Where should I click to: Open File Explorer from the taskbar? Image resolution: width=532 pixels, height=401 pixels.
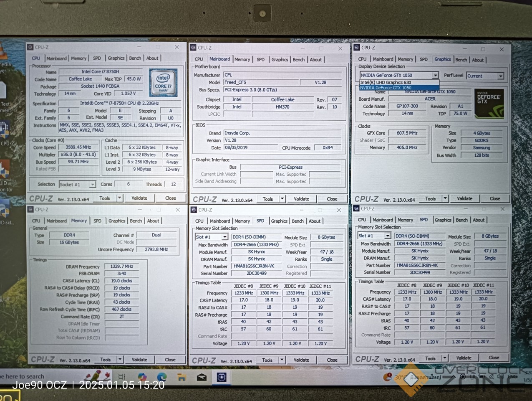182,378
